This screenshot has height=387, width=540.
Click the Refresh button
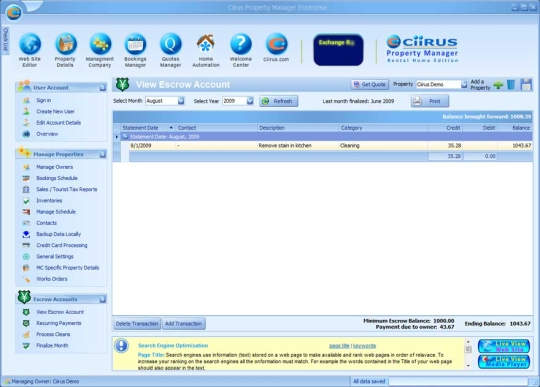[279, 101]
